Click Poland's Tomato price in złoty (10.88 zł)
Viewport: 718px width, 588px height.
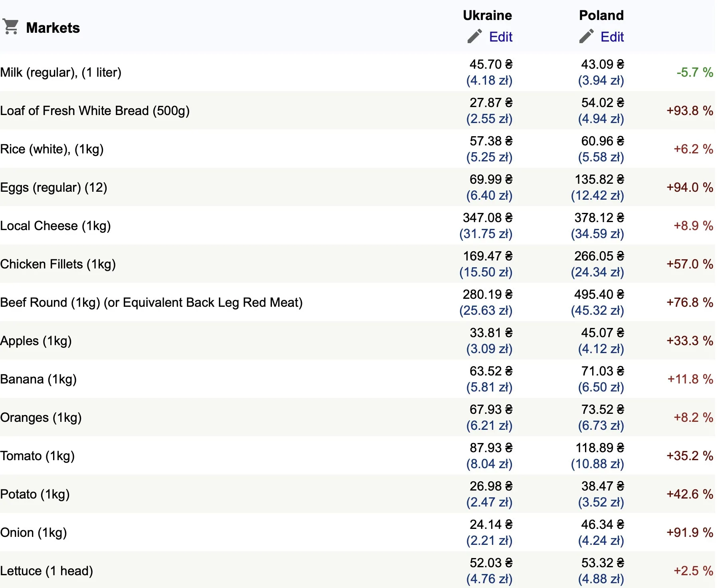click(597, 464)
